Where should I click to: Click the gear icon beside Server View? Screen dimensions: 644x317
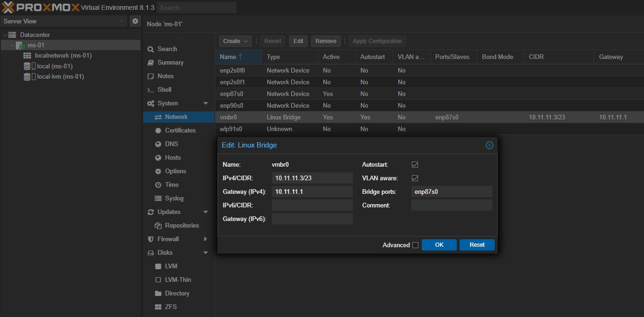click(135, 21)
